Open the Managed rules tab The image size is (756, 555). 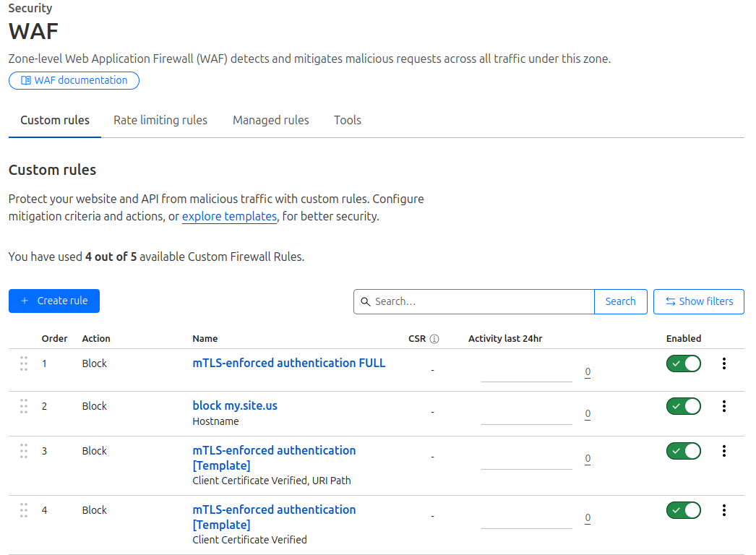click(271, 120)
